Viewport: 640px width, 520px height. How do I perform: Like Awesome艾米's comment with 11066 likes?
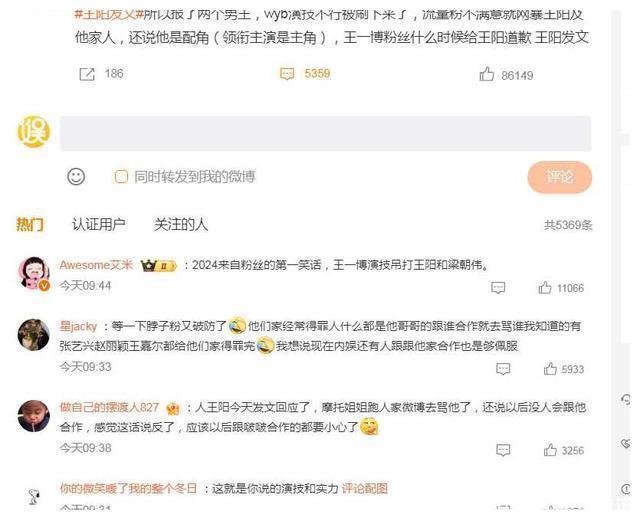(x=545, y=288)
